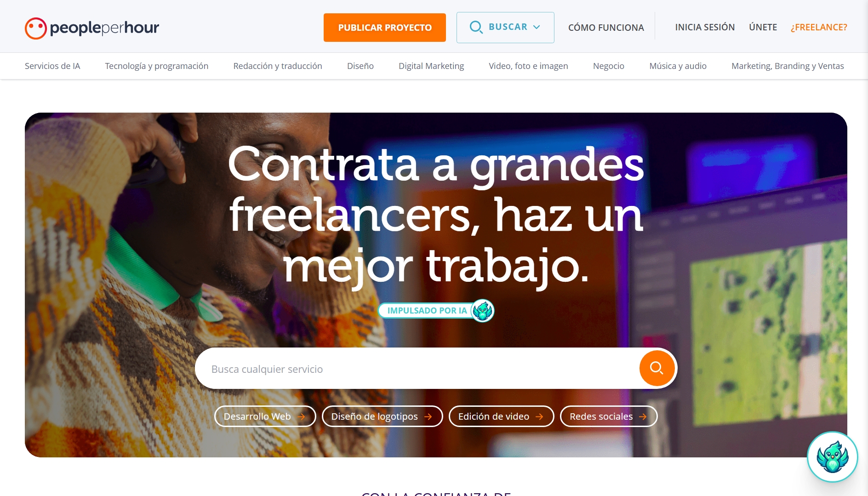Image resolution: width=868 pixels, height=496 pixels.
Task: Open Tecnología y programación category menu
Action: (157, 66)
